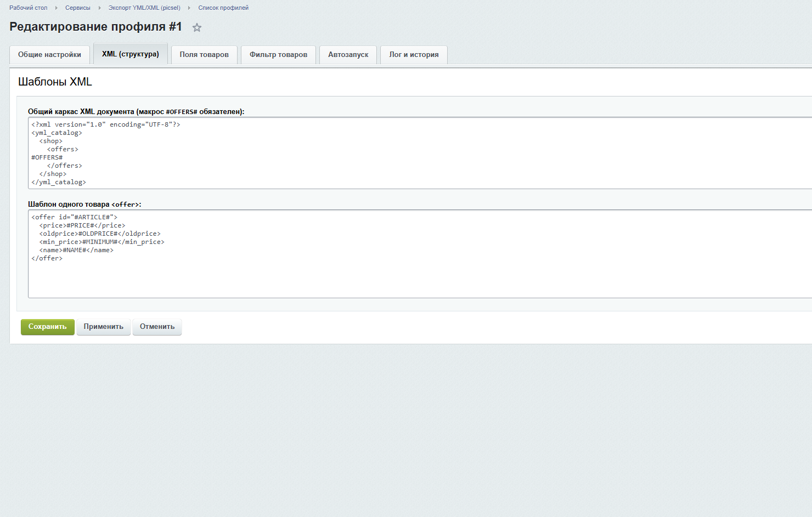Viewport: 812px width, 517px height.
Task: Click the #OFFERS# macro line in template
Action: (x=47, y=157)
